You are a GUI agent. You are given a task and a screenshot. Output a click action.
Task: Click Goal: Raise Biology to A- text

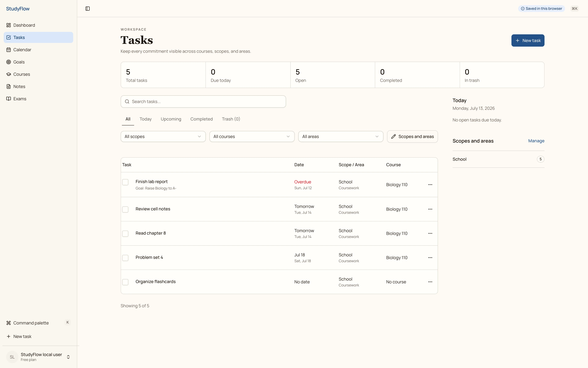pyautogui.click(x=156, y=188)
